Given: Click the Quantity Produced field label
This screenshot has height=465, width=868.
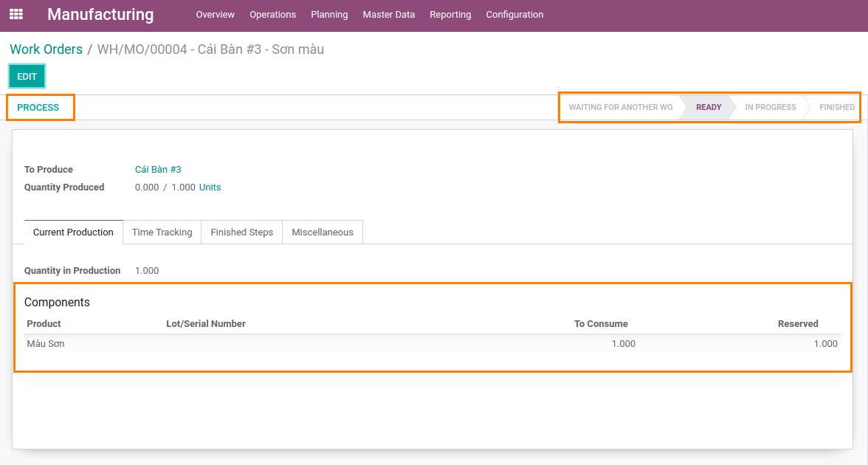Looking at the screenshot, I should (64, 187).
